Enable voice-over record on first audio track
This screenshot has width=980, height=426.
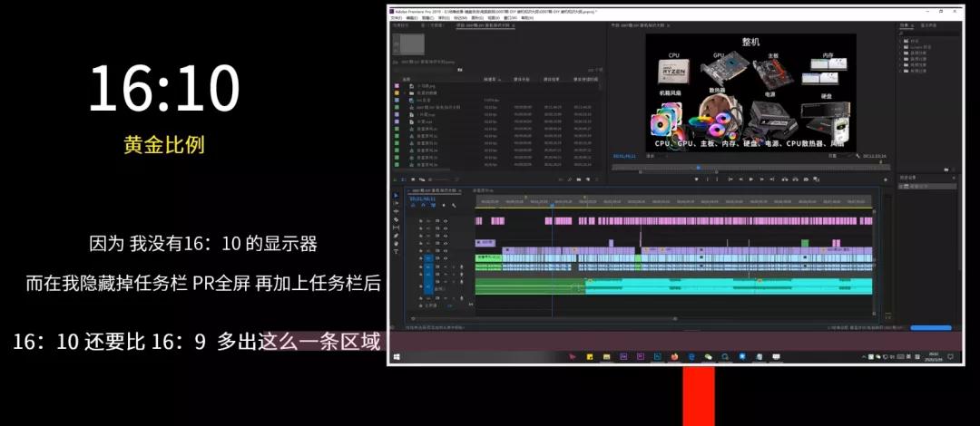(462, 266)
